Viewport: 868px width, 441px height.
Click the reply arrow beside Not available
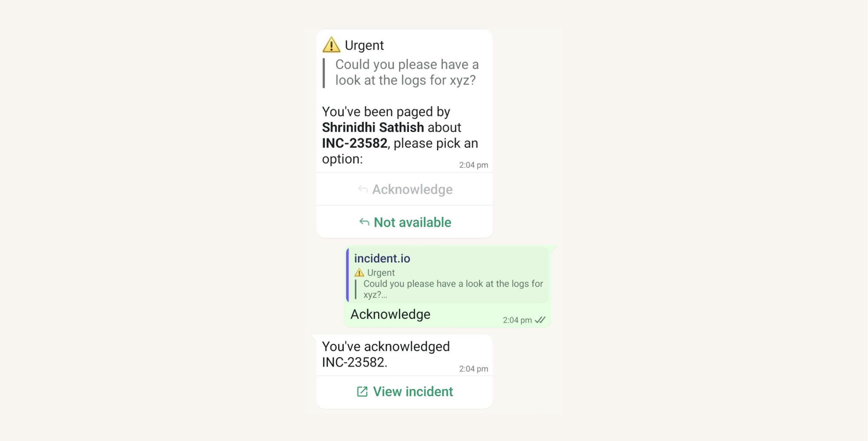(x=364, y=222)
